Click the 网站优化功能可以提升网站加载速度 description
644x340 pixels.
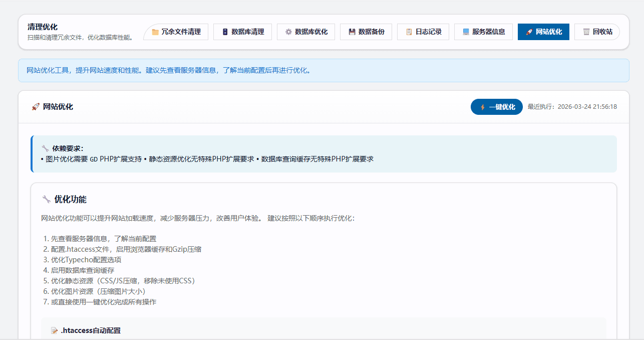tap(198, 219)
